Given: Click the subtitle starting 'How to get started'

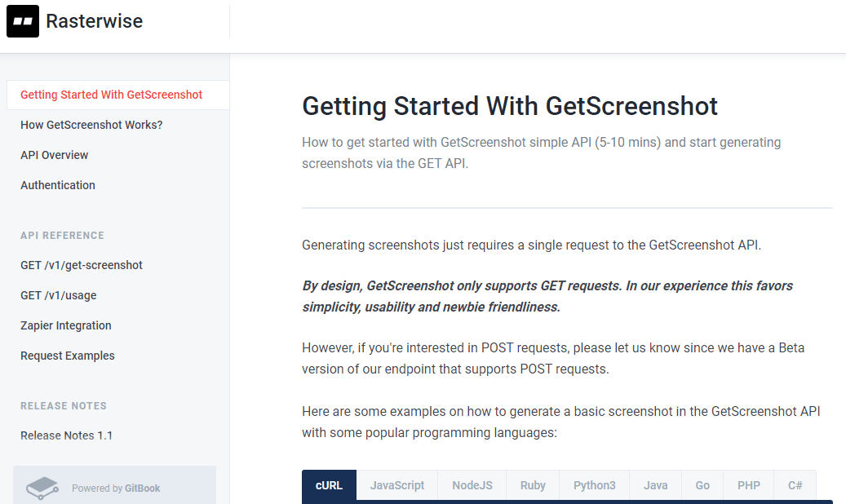Looking at the screenshot, I should 541,153.
